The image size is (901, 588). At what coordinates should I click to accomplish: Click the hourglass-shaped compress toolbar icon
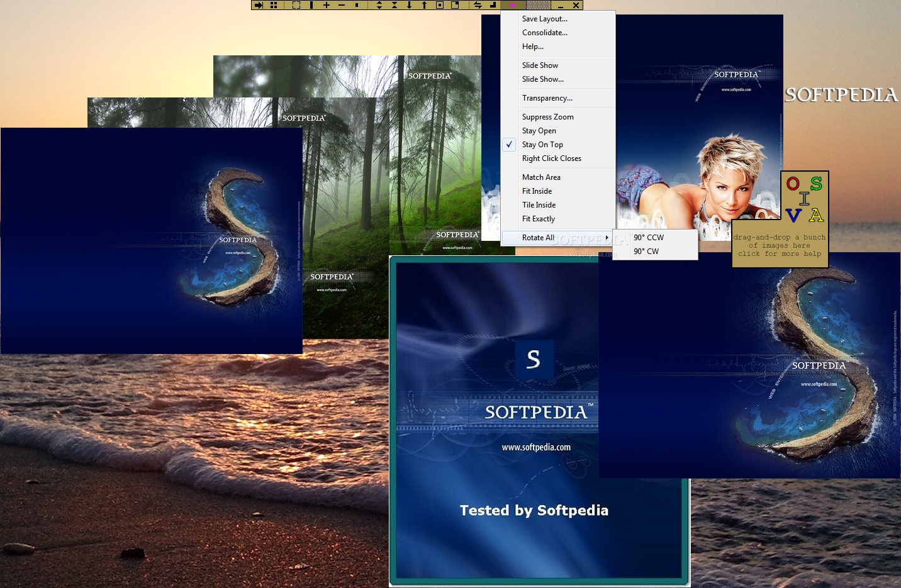395,5
